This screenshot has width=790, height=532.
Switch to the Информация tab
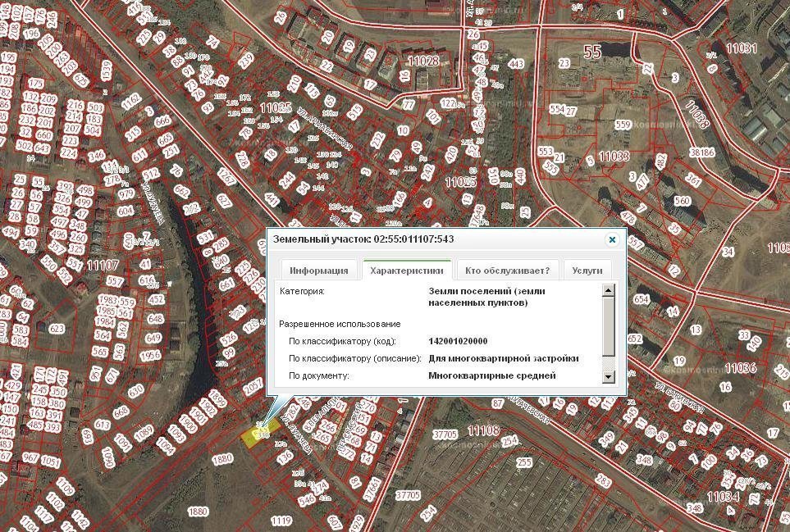[x=319, y=271]
